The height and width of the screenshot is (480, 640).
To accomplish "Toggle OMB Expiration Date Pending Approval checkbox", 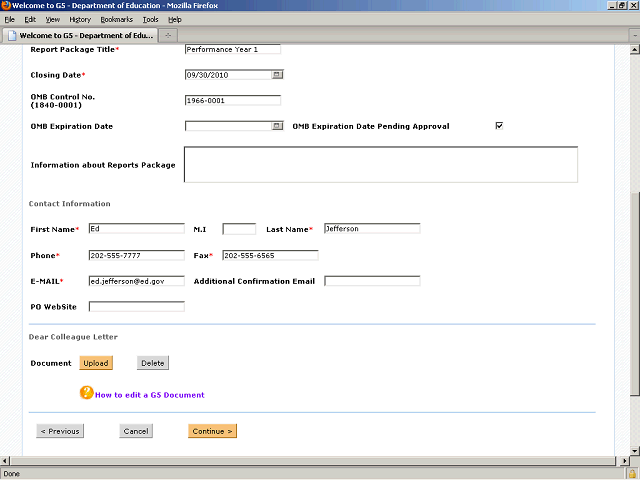I will (499, 126).
